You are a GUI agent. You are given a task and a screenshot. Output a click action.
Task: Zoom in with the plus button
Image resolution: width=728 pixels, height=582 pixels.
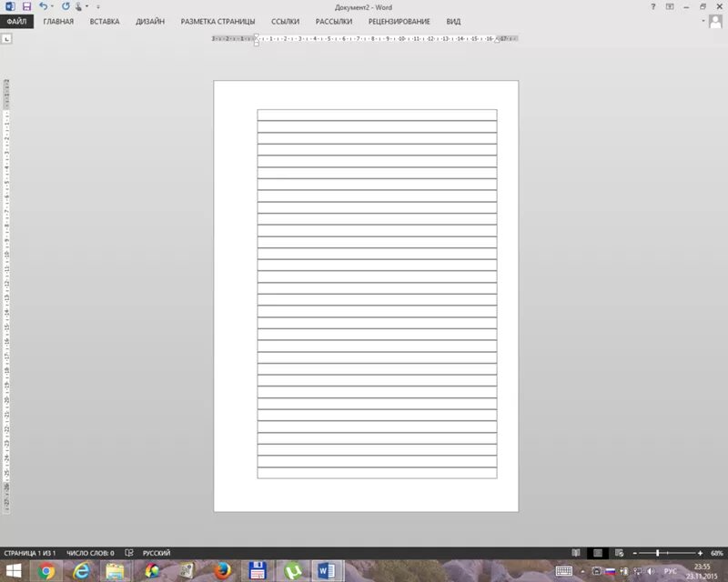click(x=700, y=553)
